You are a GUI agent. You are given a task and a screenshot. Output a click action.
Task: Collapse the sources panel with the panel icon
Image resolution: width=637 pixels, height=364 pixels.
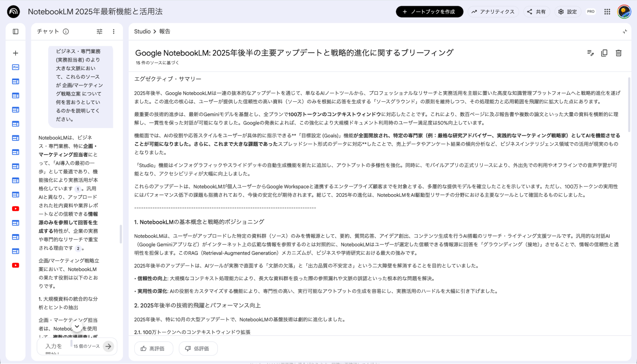point(15,31)
